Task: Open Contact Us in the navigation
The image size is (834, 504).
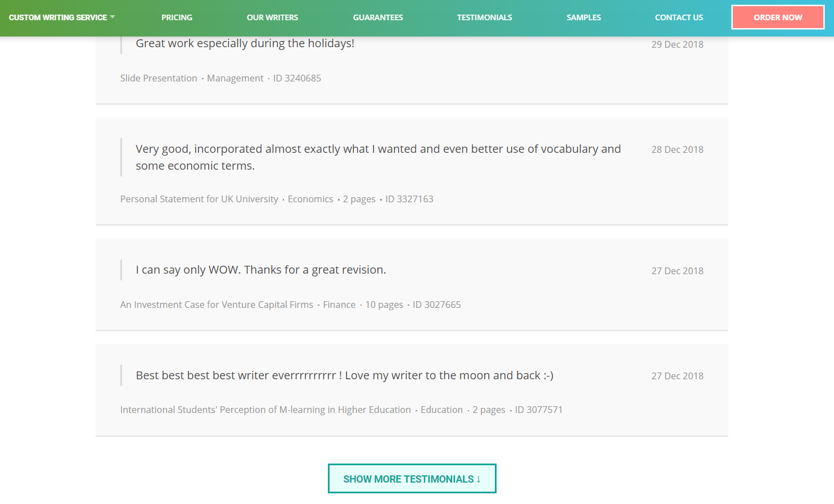Action: pyautogui.click(x=679, y=17)
